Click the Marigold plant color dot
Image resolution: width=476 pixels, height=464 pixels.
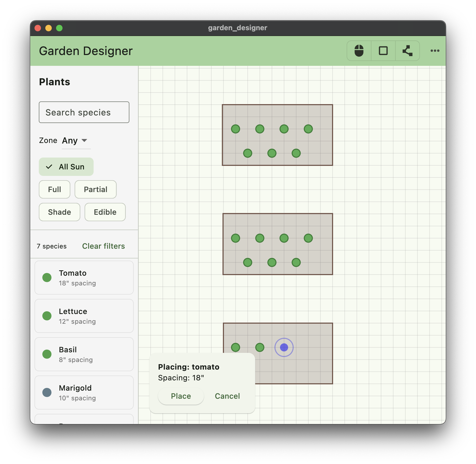(47, 392)
